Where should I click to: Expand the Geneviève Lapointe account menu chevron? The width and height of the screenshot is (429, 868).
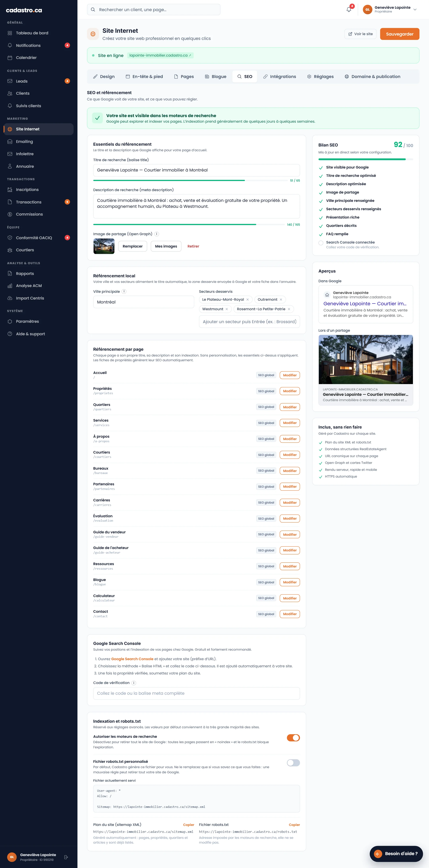click(415, 10)
